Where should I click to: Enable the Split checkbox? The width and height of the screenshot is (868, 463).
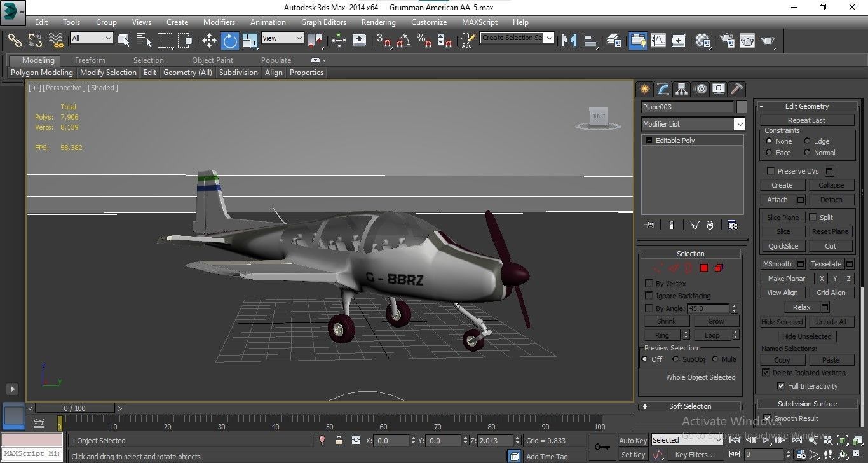(813, 218)
